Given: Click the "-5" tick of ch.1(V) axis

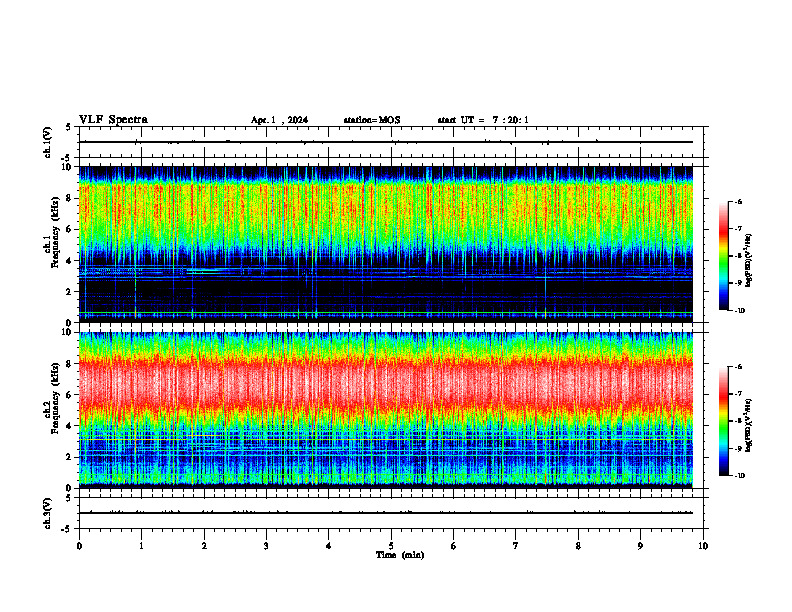Looking at the screenshot, I should point(67,157).
